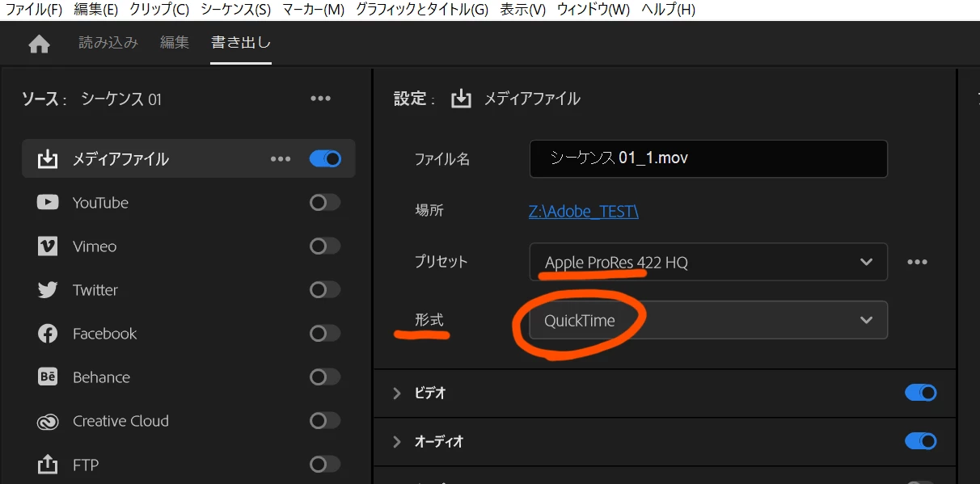
Task: Click the Twitter bird icon
Action: [48, 290]
